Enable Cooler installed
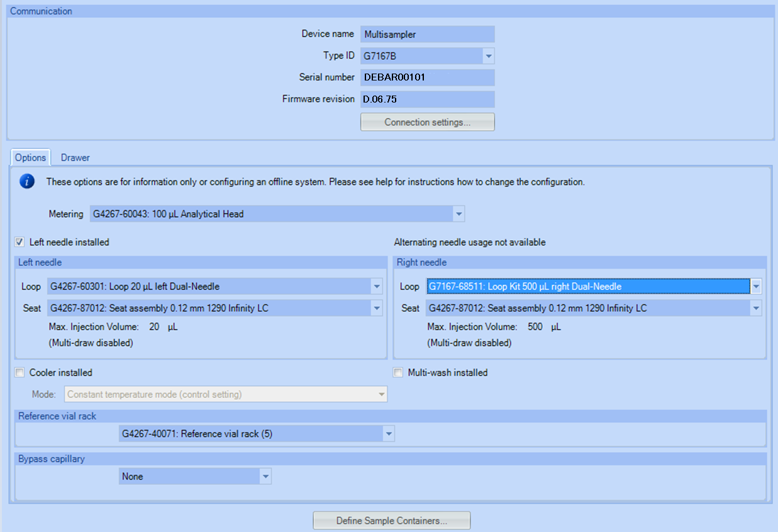The height and width of the screenshot is (532, 778). pyautogui.click(x=19, y=372)
